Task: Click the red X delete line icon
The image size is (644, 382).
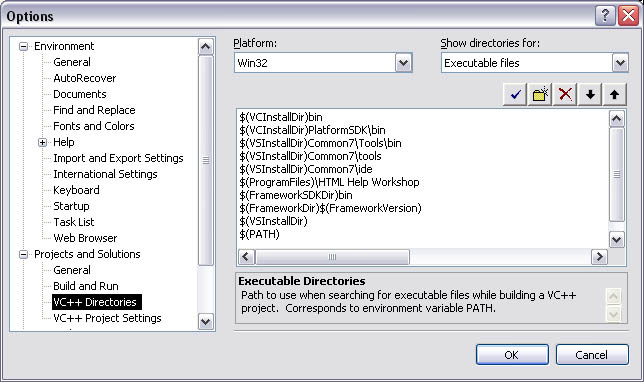Action: (565, 94)
